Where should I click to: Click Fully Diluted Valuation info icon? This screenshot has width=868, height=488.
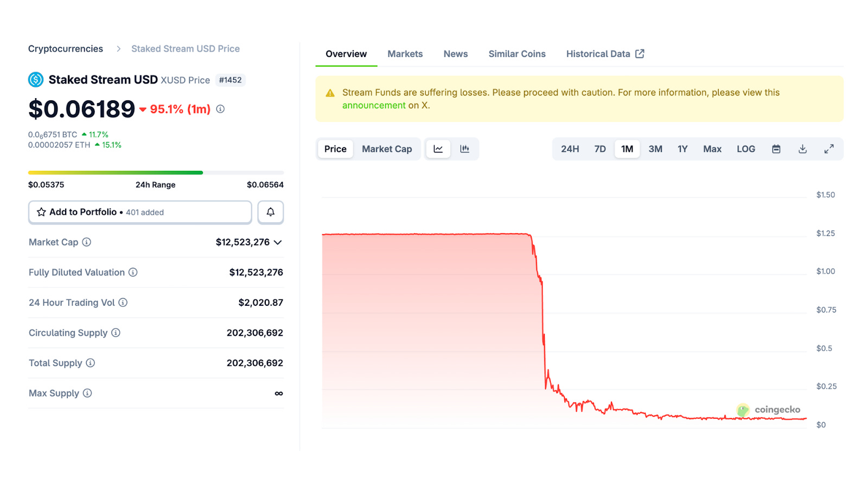coord(133,272)
